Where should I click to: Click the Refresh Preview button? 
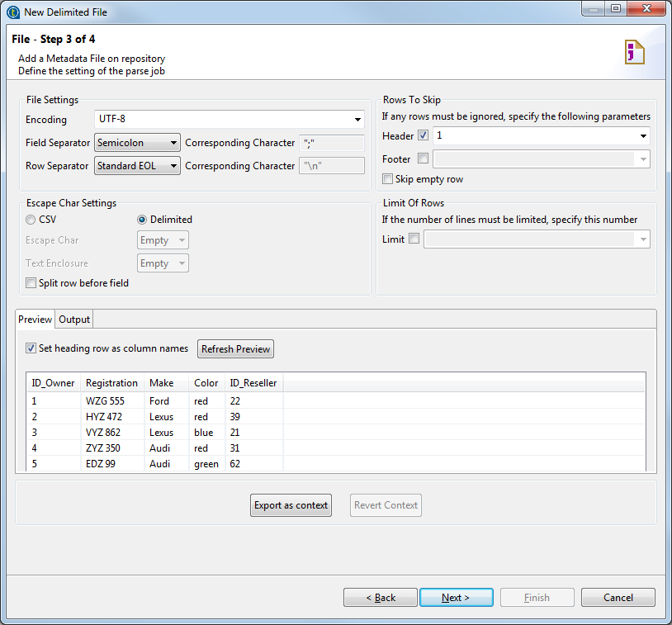click(235, 349)
